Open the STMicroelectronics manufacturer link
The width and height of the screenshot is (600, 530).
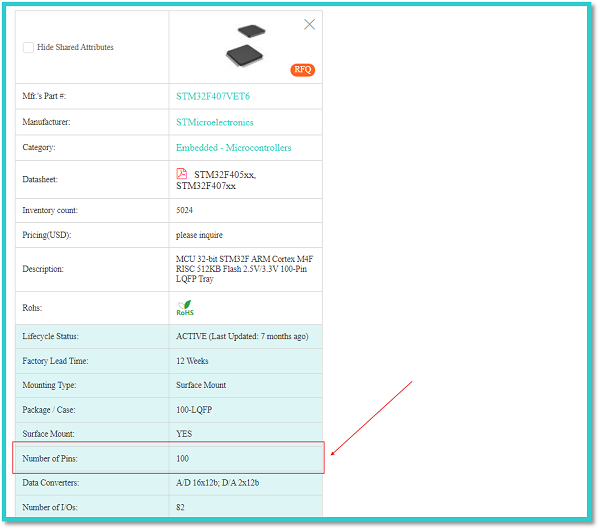(215, 122)
